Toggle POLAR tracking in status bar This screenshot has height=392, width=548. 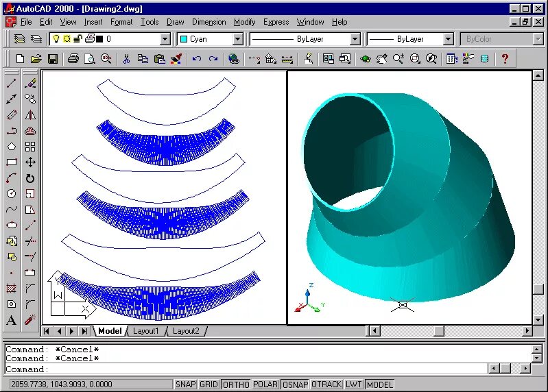(265, 384)
